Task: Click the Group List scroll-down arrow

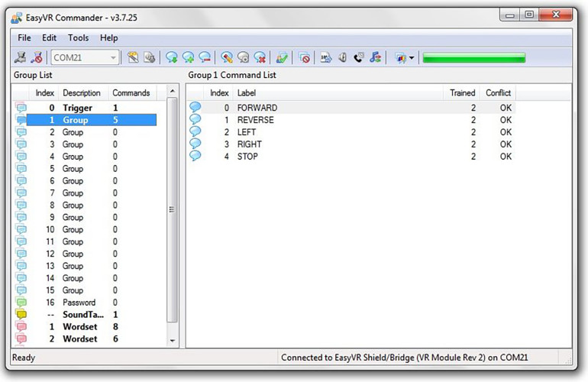Action: (172, 340)
